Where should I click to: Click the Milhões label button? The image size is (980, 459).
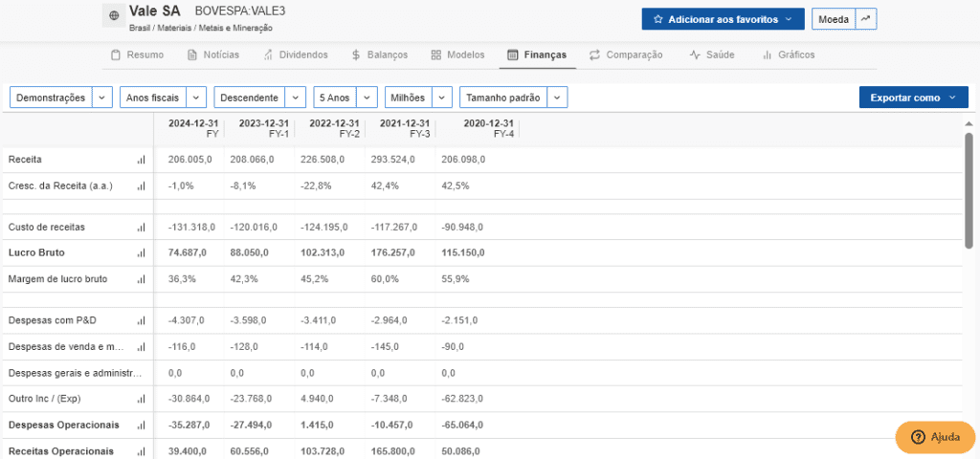tap(408, 98)
